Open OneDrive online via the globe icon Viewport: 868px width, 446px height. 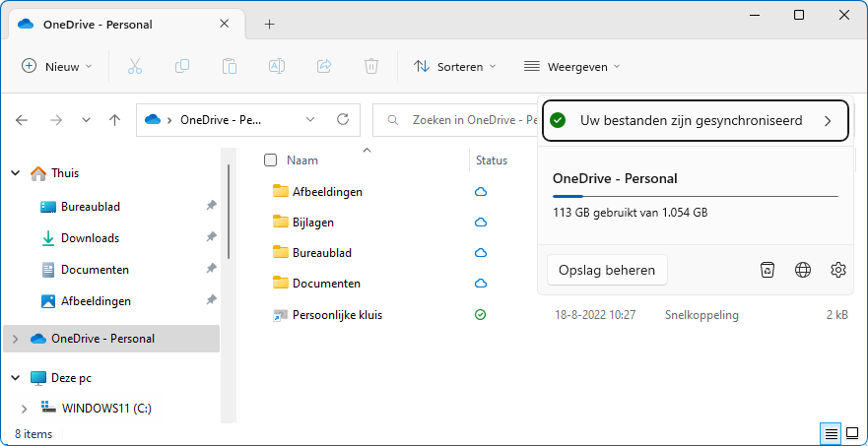coord(803,270)
